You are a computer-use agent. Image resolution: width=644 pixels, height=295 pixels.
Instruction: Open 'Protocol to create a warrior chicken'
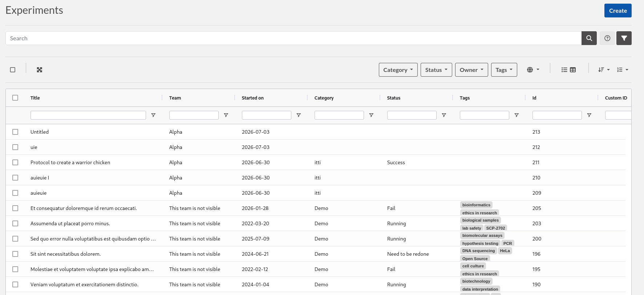70,162
